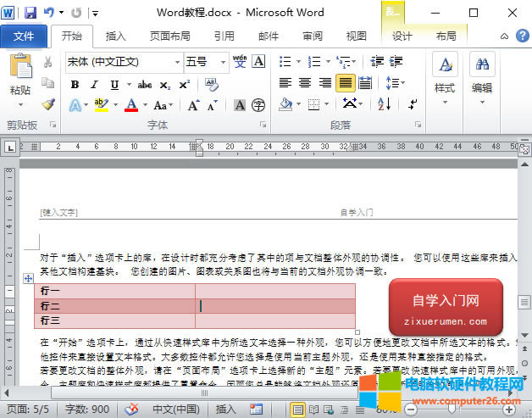Switch to 页面布局 Page Layout tab
The width and height of the screenshot is (532, 418).
tap(170, 36)
